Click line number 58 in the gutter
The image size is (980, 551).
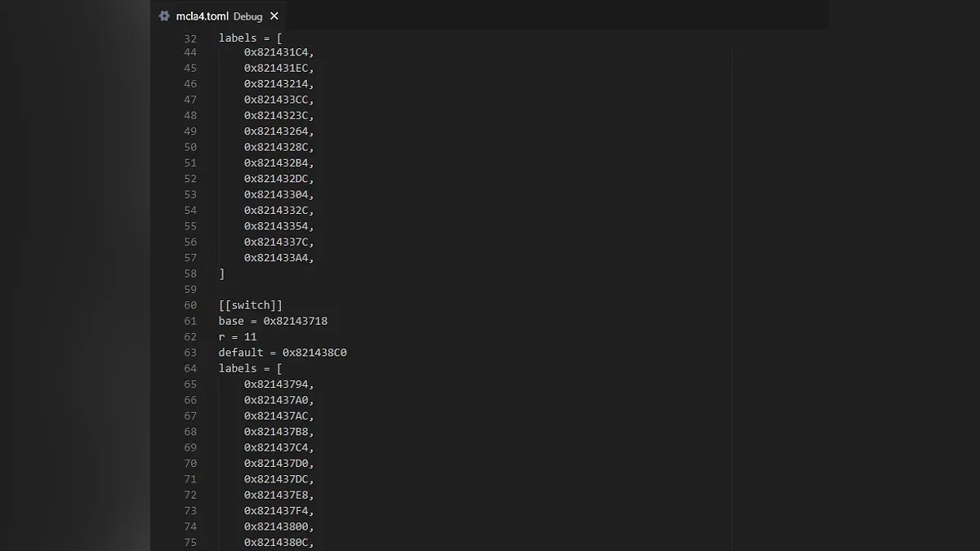click(x=190, y=273)
